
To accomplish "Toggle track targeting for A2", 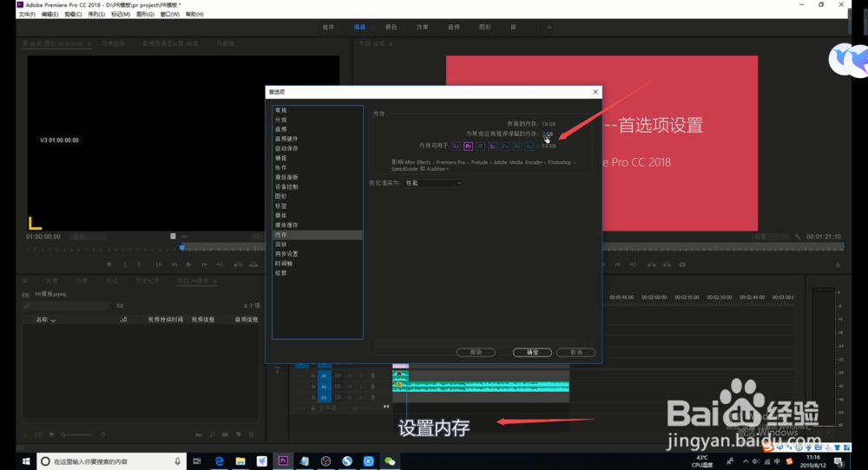I will pos(325,387).
